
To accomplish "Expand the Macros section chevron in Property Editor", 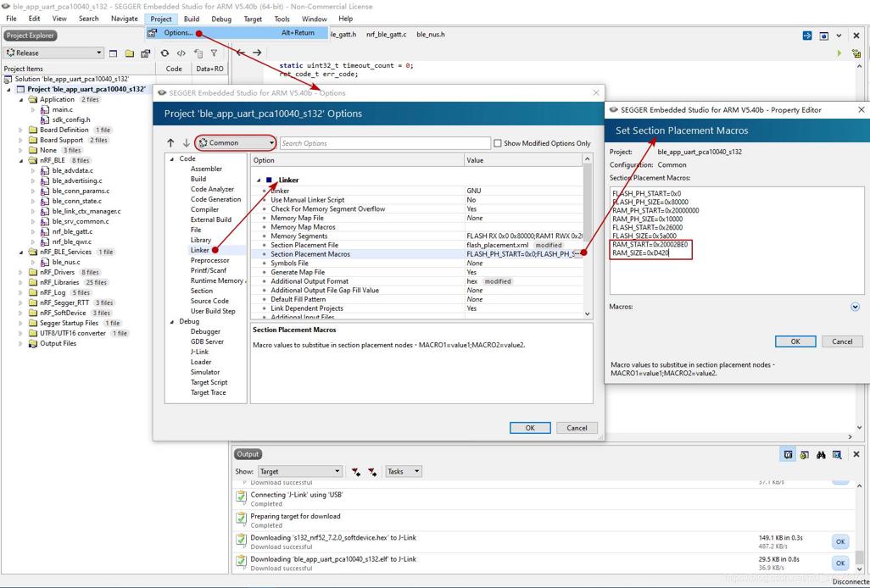I will point(855,307).
